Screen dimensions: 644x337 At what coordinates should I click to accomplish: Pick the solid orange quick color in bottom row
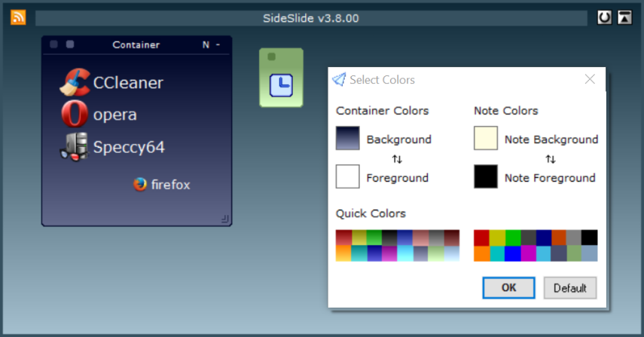pos(481,253)
